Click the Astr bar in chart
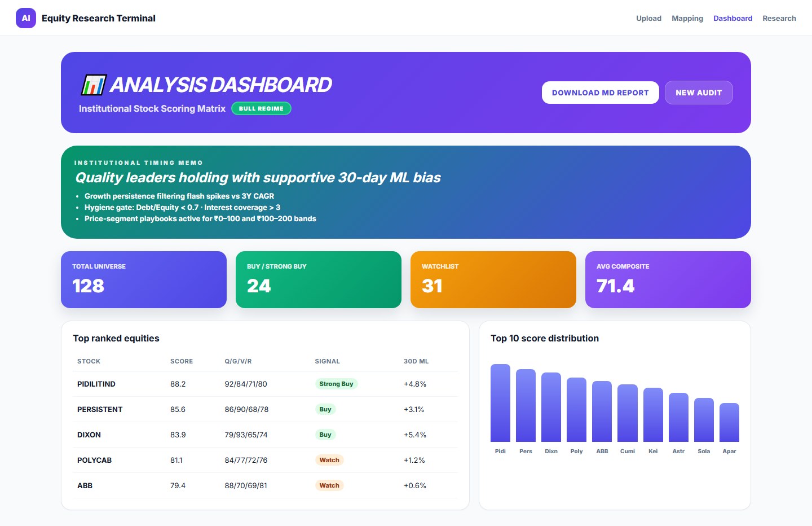 (x=678, y=417)
